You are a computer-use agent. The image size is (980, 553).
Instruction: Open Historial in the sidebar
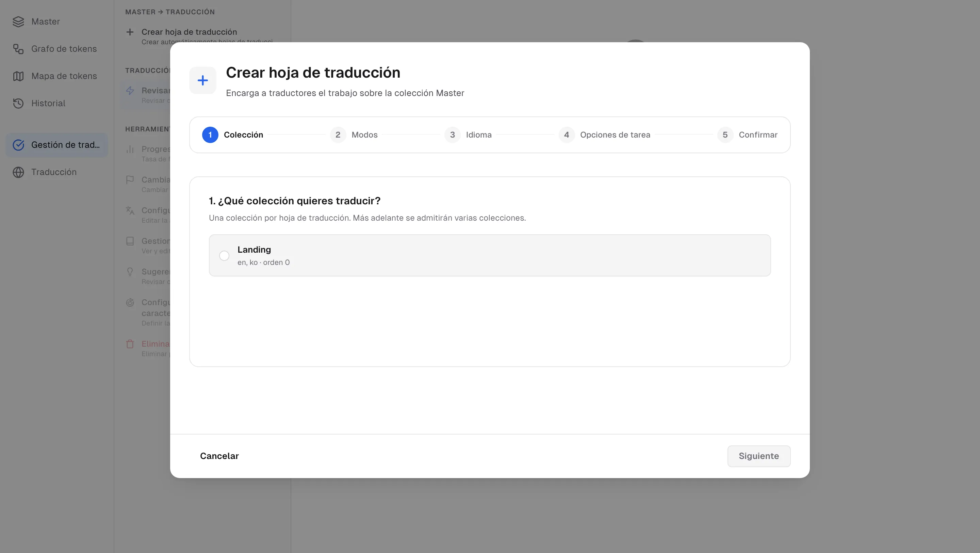[57, 104]
